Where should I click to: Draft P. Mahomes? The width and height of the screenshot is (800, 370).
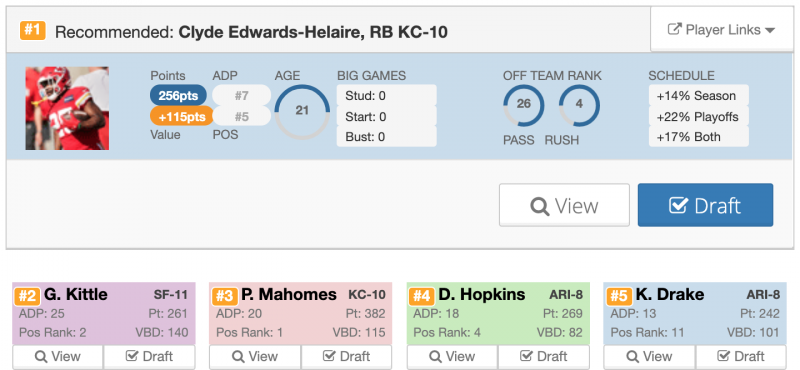point(346,356)
